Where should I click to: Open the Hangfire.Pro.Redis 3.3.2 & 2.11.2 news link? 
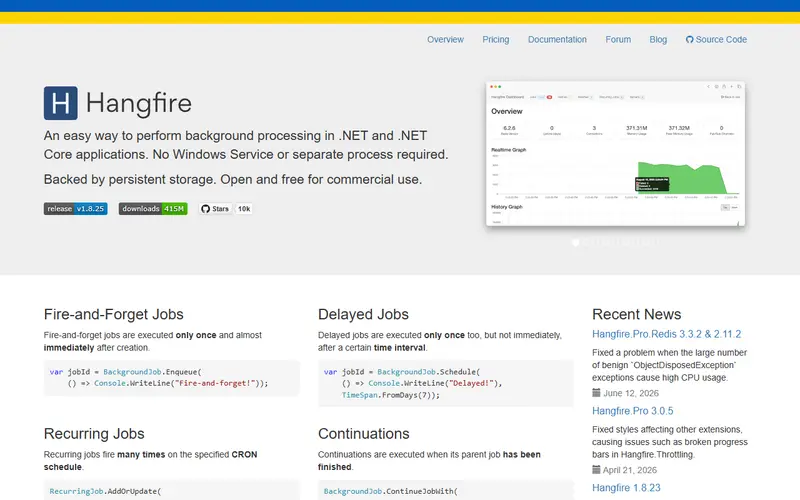tap(666, 334)
